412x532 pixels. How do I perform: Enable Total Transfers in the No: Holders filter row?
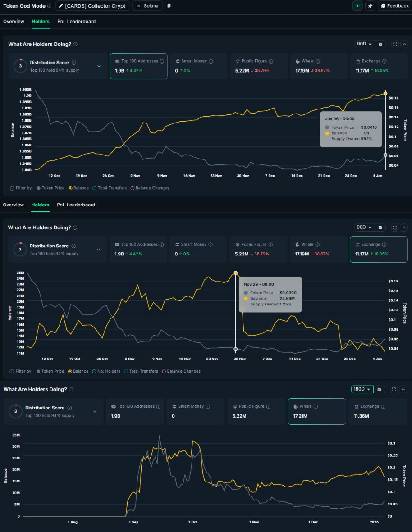pyautogui.click(x=141, y=371)
